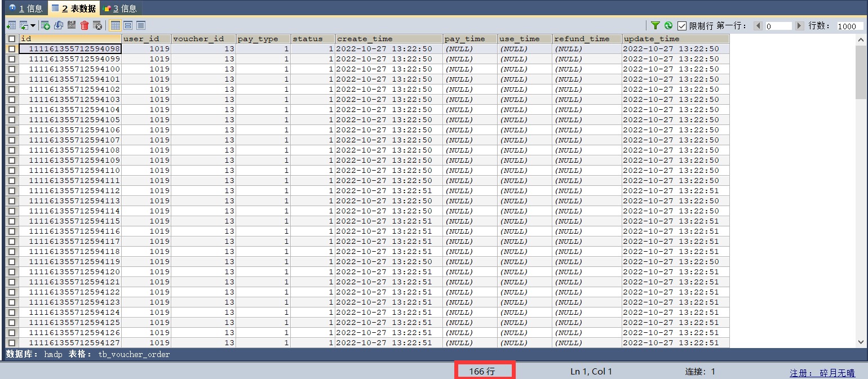
Task: Switch to text view mode
Action: [x=141, y=25]
